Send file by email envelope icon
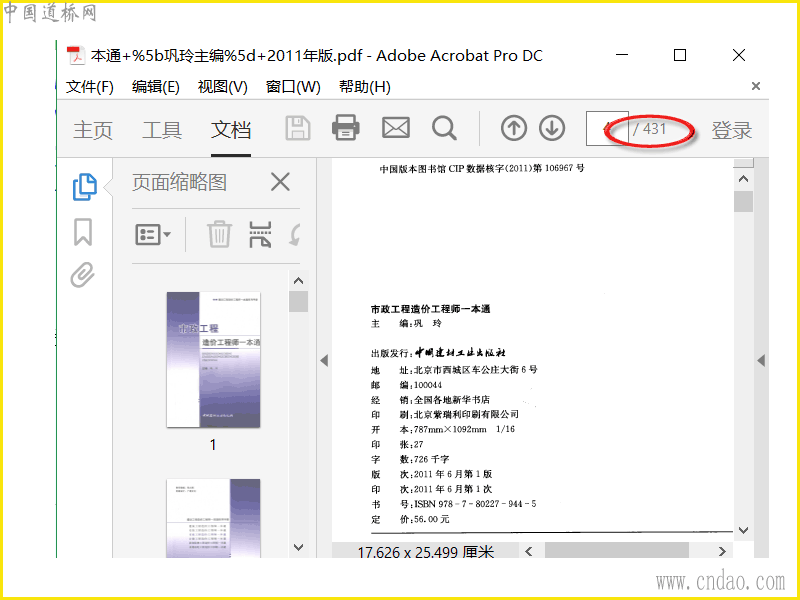The image size is (800, 600). click(x=396, y=128)
